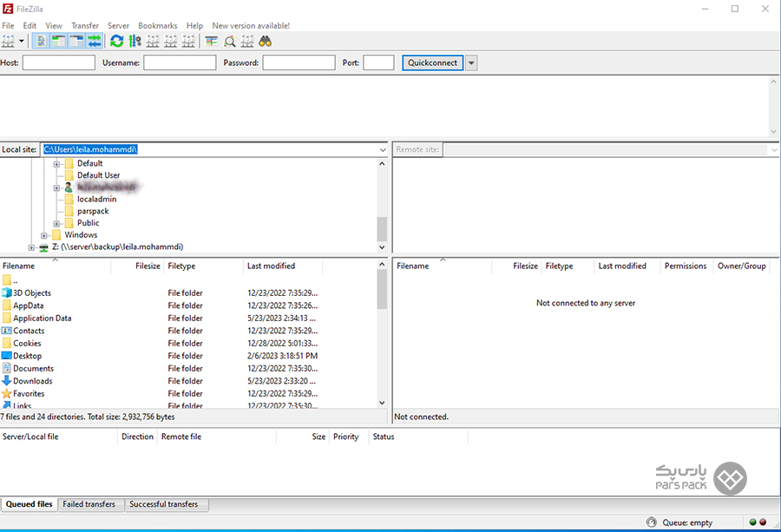This screenshot has width=781, height=532.
Task: Open the Site Manager dropdown arrow
Action: click(22, 42)
